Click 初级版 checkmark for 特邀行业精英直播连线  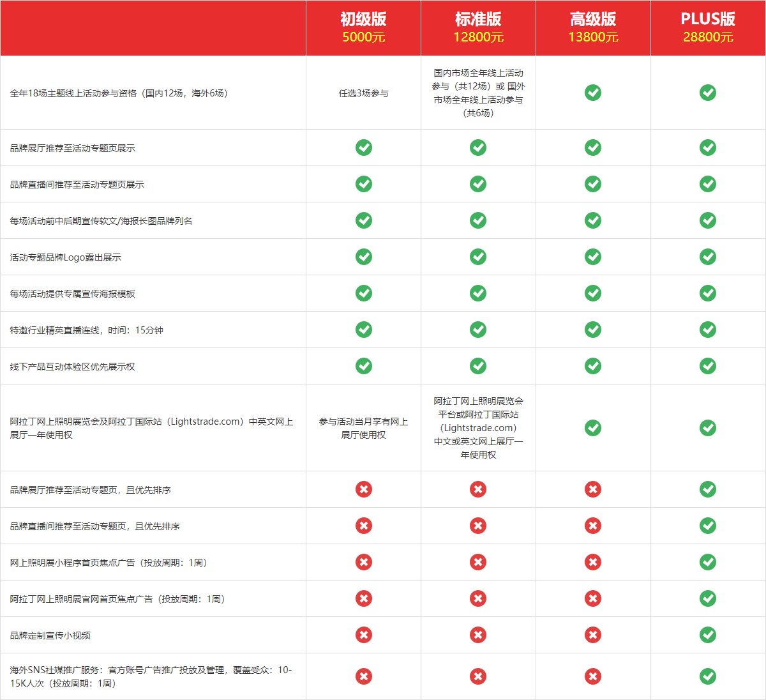[x=364, y=330]
